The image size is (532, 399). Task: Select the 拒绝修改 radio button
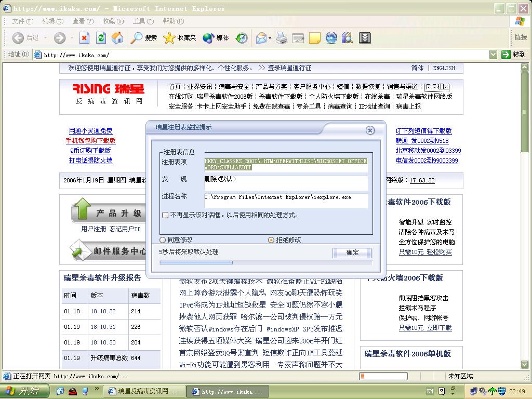tap(271, 240)
